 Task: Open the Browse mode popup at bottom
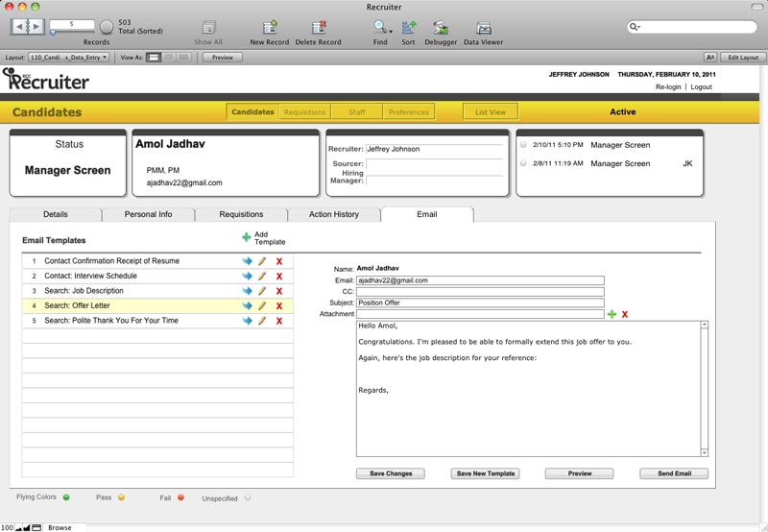[x=60, y=527]
